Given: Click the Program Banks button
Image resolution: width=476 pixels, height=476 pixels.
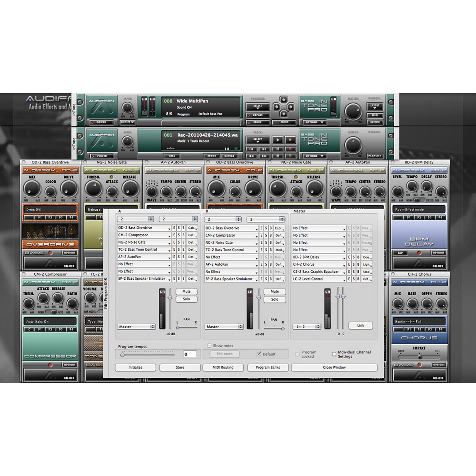Looking at the screenshot, I should (268, 367).
